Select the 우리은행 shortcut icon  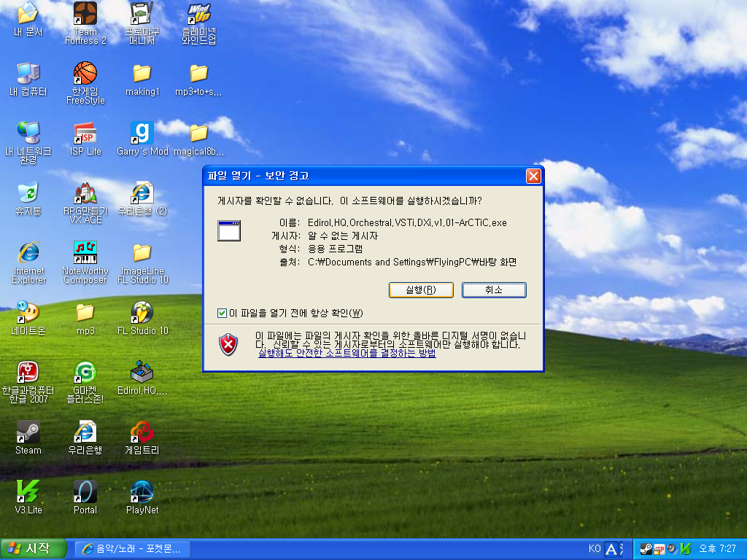coord(85,437)
